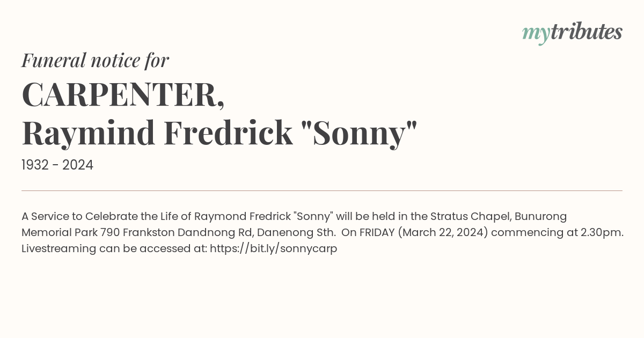The height and width of the screenshot is (338, 644).
Task: Select the CARPENTER surname heading
Action: tap(123, 95)
